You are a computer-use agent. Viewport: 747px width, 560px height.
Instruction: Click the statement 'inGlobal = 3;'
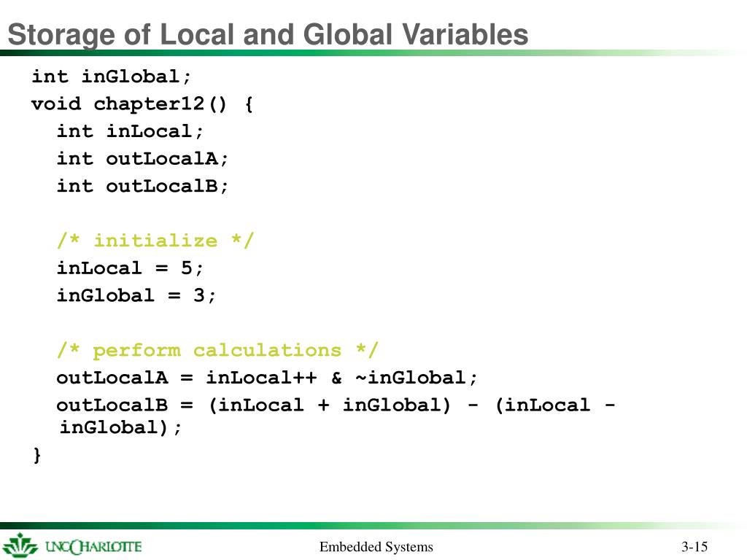[x=136, y=295]
